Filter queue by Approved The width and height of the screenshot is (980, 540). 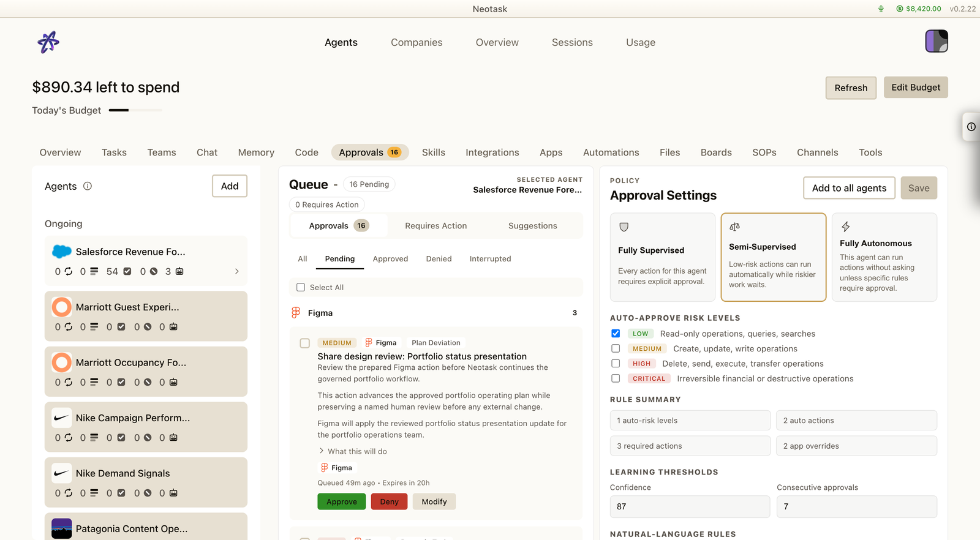(390, 259)
